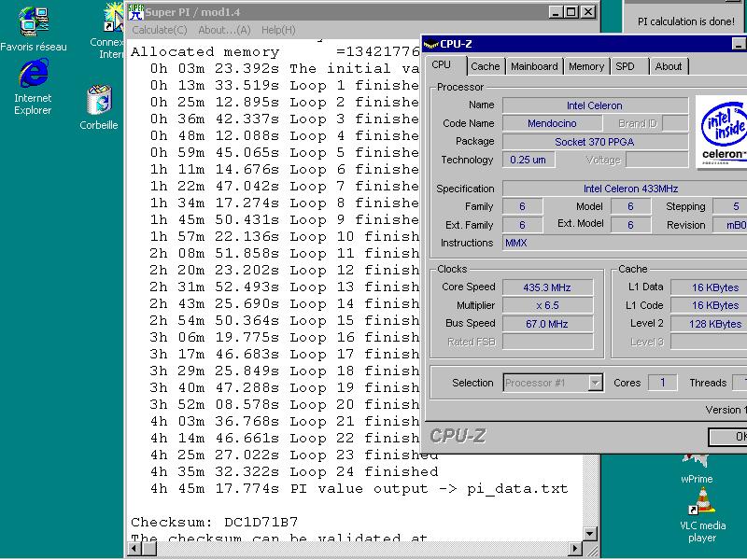Click the Loop 1 finished line
The height and width of the screenshot is (560, 747).
285,85
